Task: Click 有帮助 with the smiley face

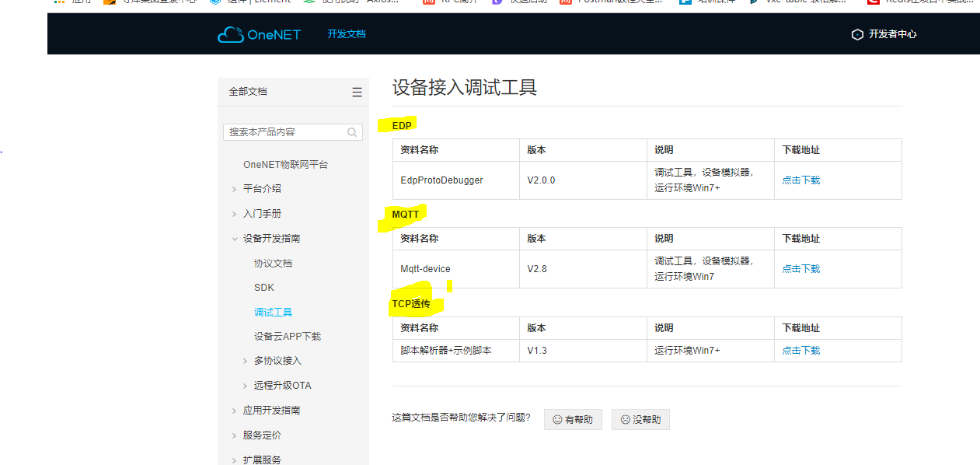Action: [573, 419]
